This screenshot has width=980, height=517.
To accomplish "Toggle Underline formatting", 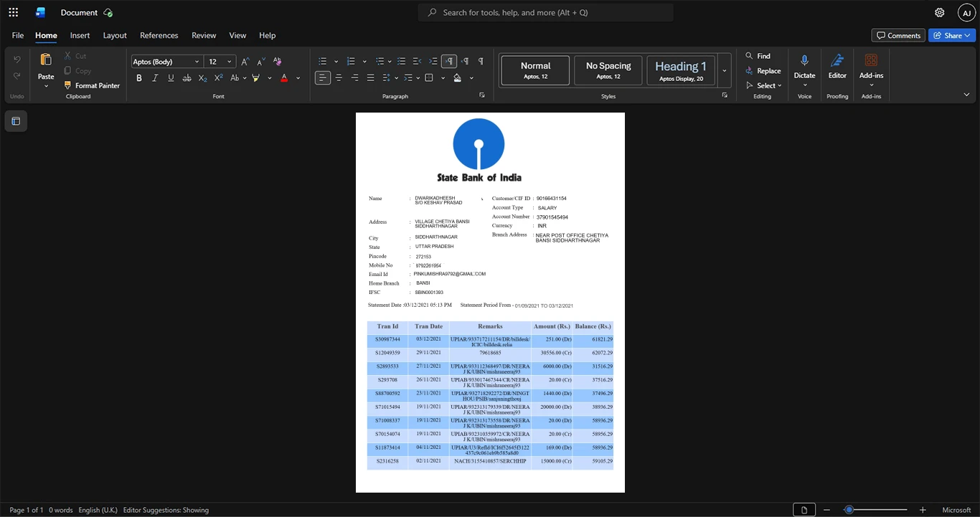I will (171, 77).
